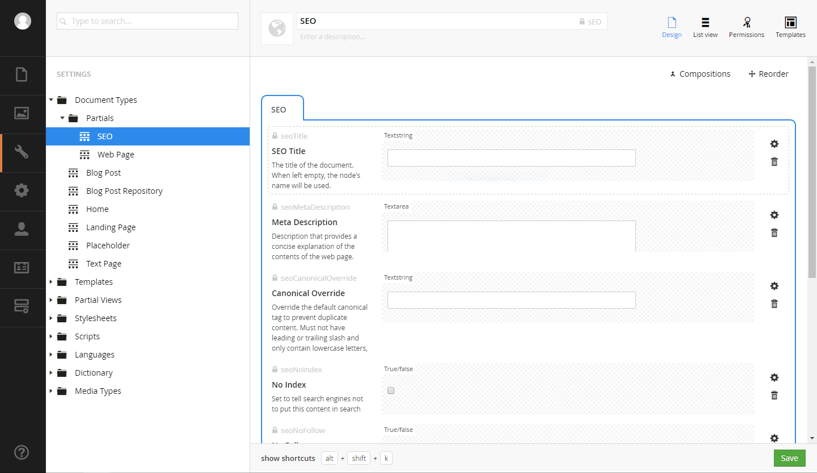Delete the No Index property
The image size is (817, 473).
tap(774, 395)
